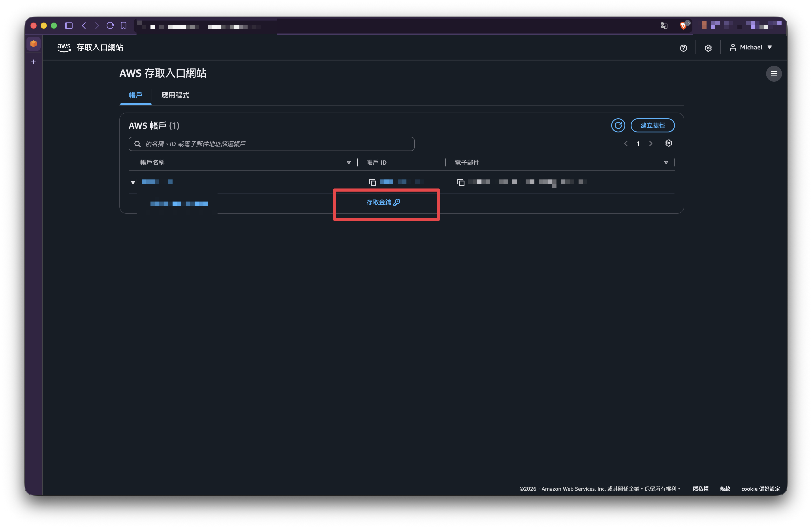Go to previous page of accounts
Screen dimensions: 812x528
tap(626, 144)
